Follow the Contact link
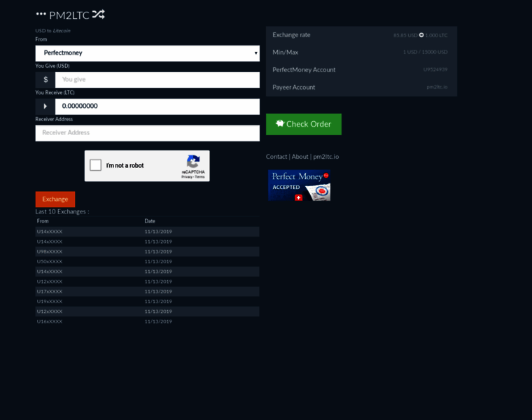532x420 pixels. tap(276, 157)
